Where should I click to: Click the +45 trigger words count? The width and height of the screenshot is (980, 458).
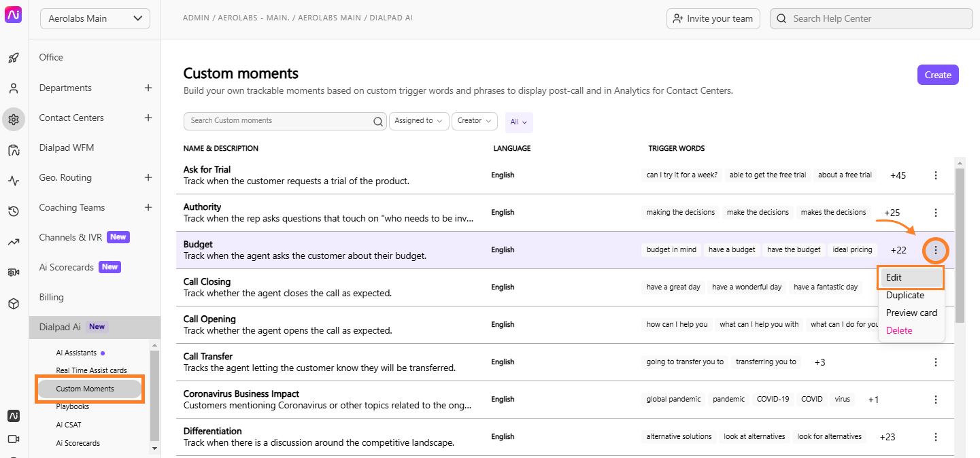pos(898,175)
